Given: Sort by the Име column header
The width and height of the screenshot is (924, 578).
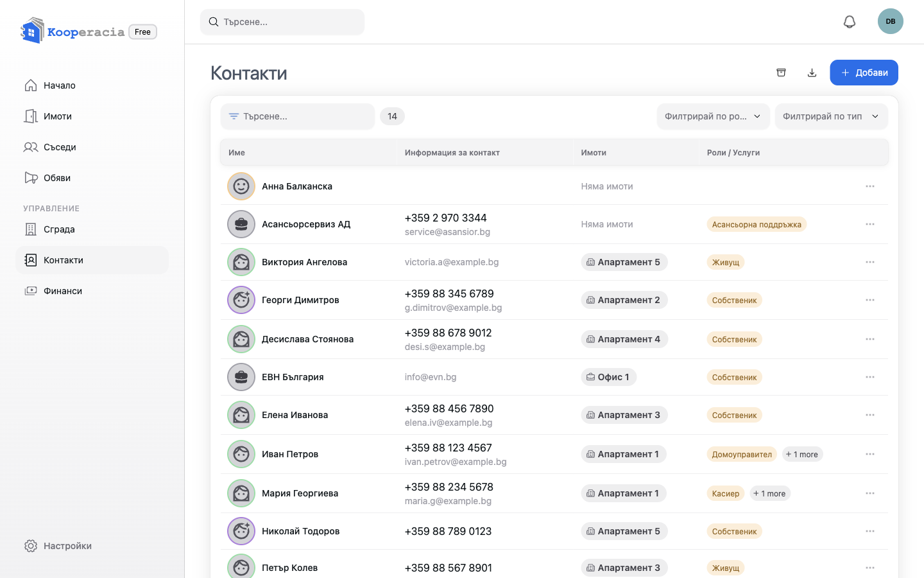Looking at the screenshot, I should [237, 153].
